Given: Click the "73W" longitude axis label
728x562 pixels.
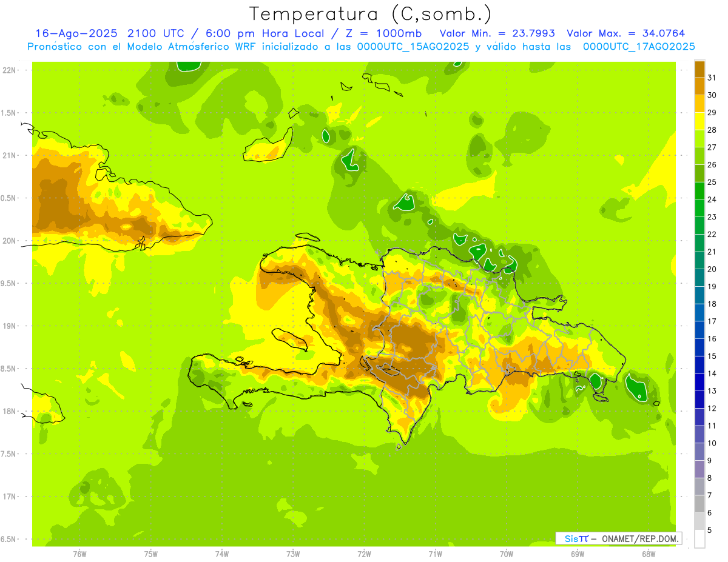Looking at the screenshot, I should 293,554.
